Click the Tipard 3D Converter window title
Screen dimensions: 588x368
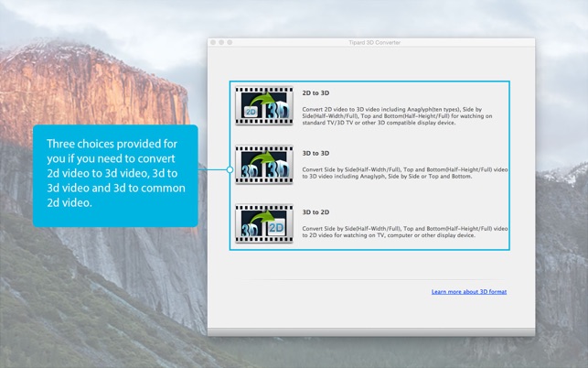click(374, 43)
